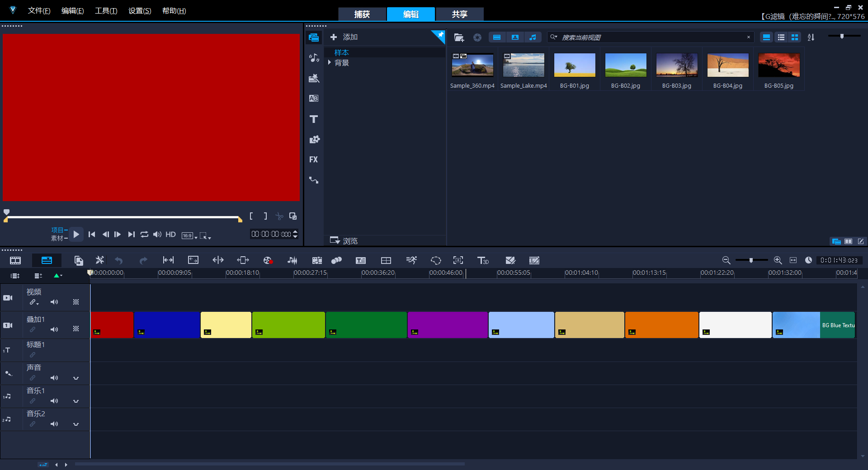Click the 项目 project mode label

(x=57, y=230)
